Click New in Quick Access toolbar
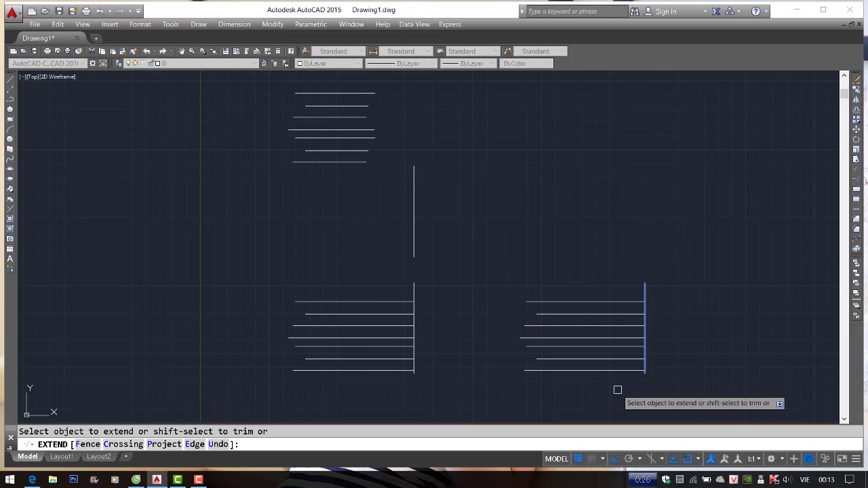The image size is (868, 488). 32,11
